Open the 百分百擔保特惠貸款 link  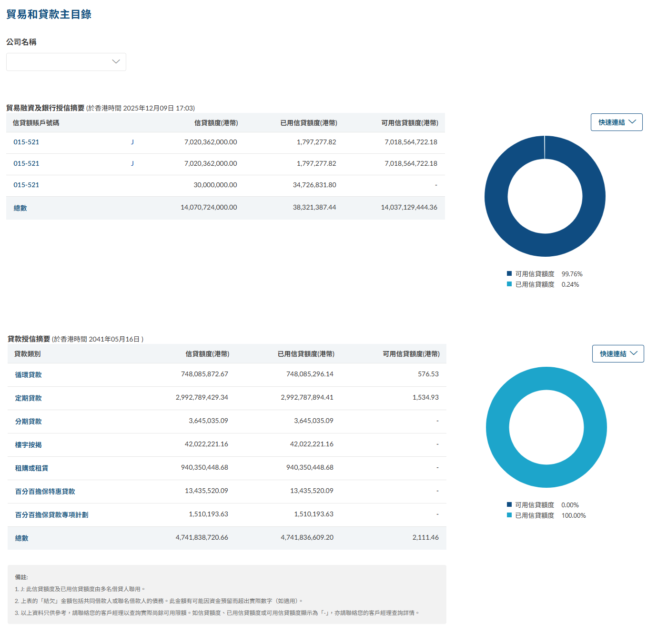(45, 492)
